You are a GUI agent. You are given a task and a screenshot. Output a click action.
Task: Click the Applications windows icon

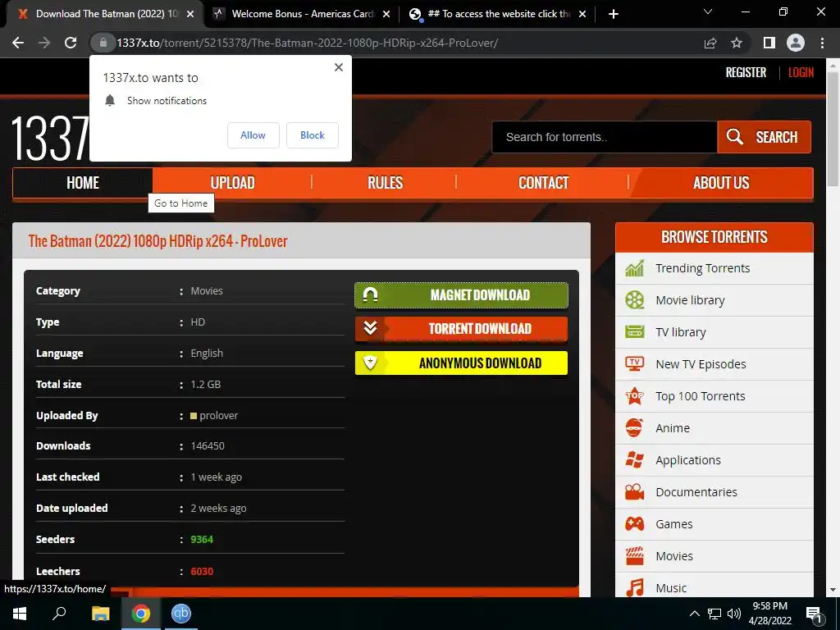coord(635,460)
